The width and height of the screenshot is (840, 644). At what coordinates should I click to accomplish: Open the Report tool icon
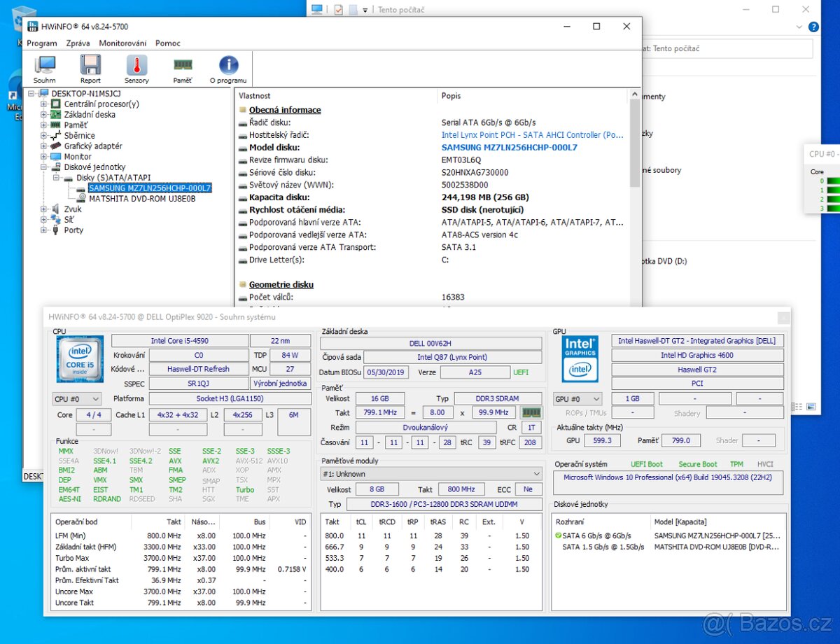coord(90,68)
